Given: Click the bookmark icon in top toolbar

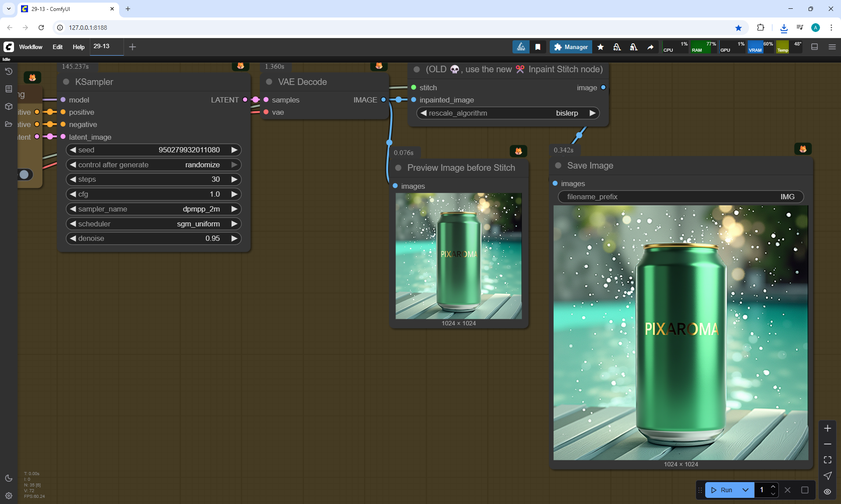Looking at the screenshot, I should click(x=538, y=47).
